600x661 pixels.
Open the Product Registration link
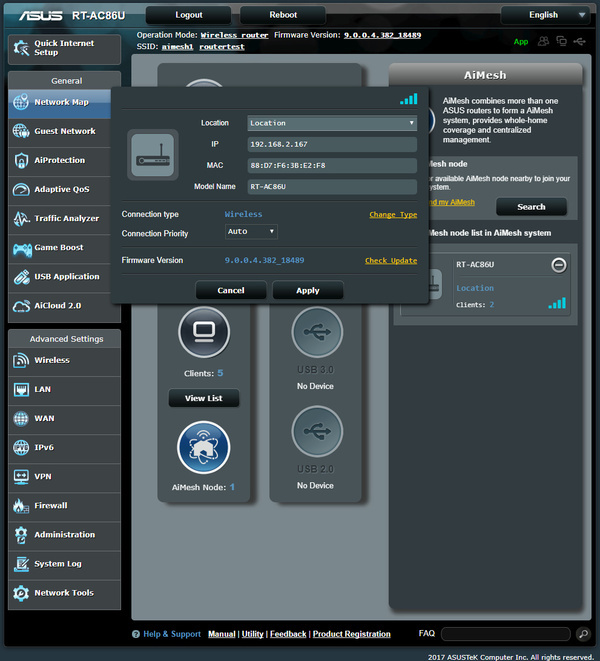click(352, 634)
